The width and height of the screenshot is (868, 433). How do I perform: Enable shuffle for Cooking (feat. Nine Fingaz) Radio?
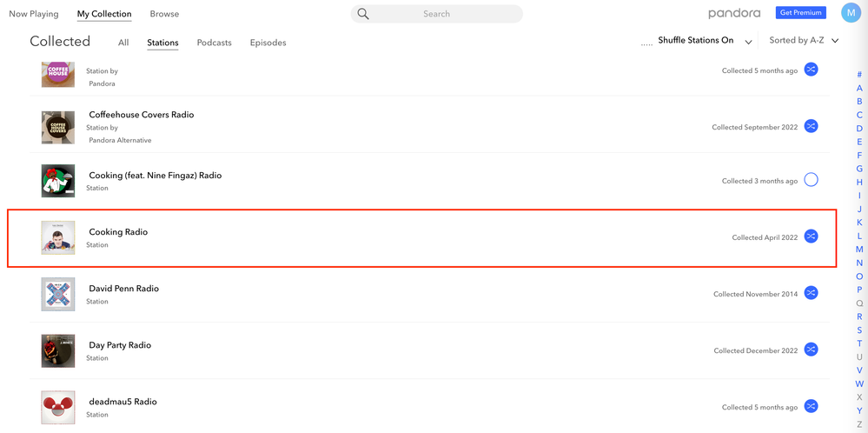coord(811,180)
